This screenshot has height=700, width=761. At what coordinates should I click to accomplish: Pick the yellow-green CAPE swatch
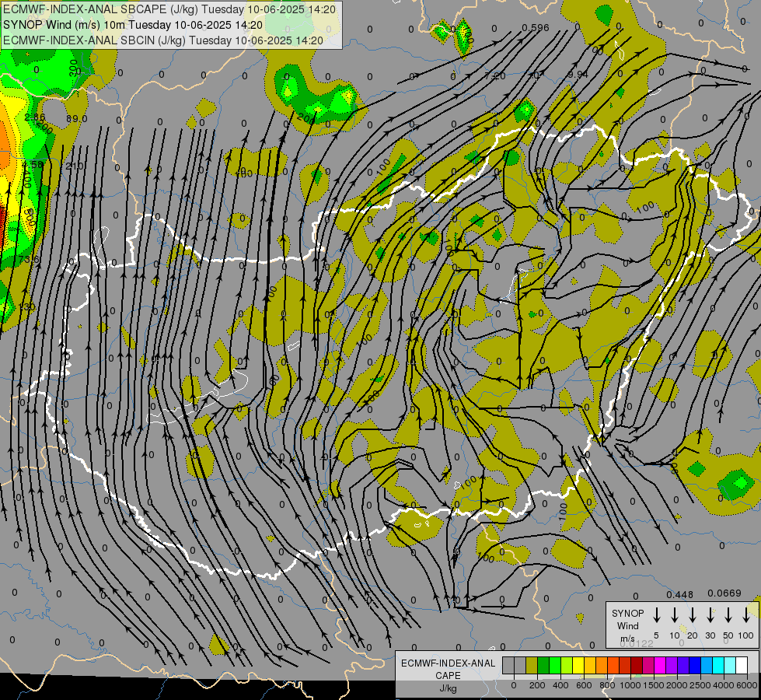(567, 665)
